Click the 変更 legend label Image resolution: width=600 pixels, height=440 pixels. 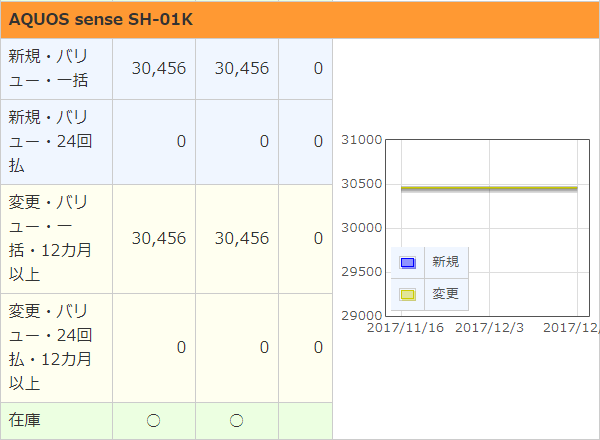(x=446, y=294)
